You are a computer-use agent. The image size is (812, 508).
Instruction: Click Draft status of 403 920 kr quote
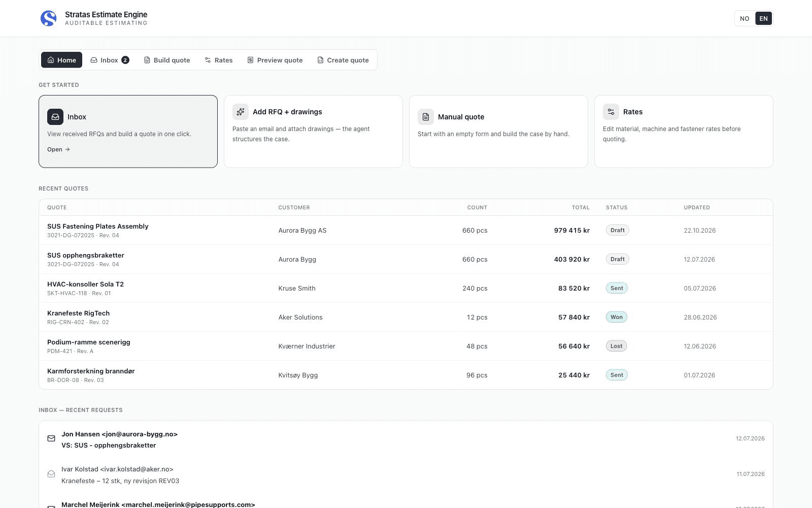pyautogui.click(x=618, y=259)
